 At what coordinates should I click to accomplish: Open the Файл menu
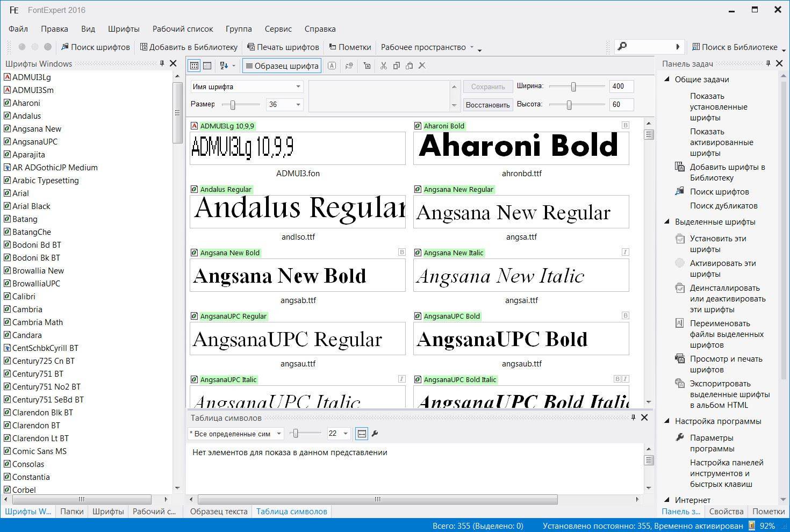18,29
